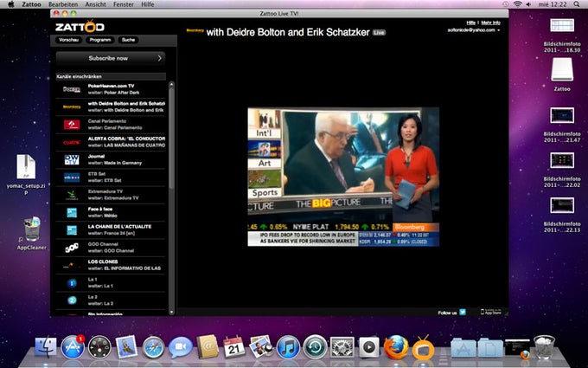This screenshot has height=368, width=588.
Task: Click the Follow us link
Action: (447, 313)
